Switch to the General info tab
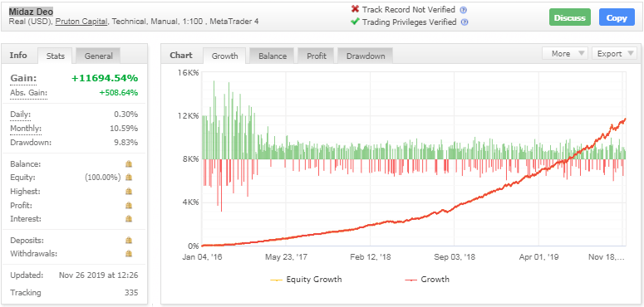The width and height of the screenshot is (644, 307). (98, 56)
